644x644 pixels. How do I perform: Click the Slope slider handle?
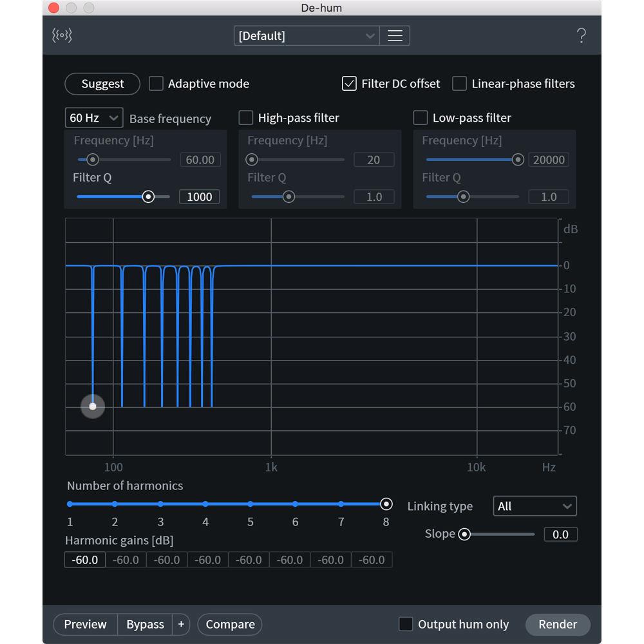point(465,534)
